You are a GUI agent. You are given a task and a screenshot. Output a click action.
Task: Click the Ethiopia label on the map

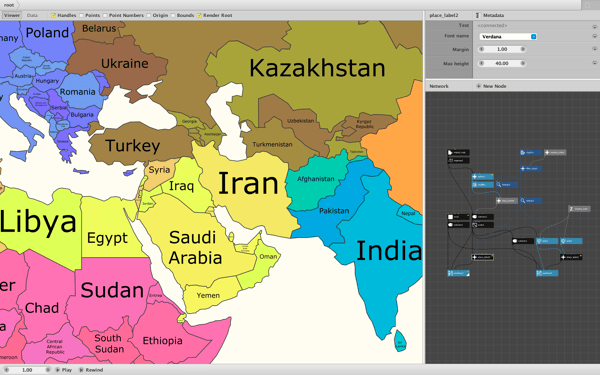[x=162, y=341]
